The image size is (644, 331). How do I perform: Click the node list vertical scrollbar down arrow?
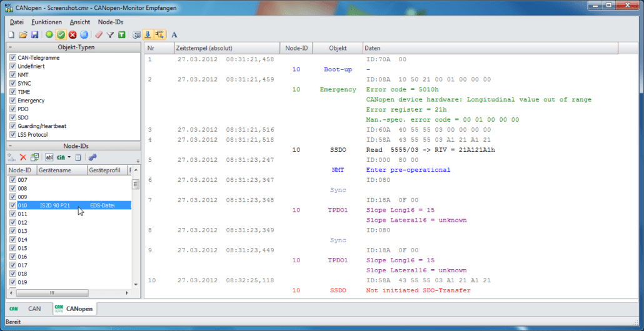tap(136, 285)
